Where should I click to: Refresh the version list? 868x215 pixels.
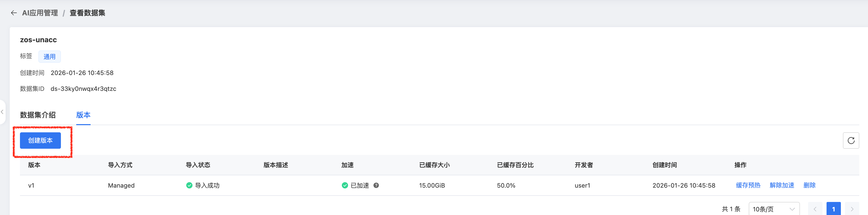[x=851, y=141]
